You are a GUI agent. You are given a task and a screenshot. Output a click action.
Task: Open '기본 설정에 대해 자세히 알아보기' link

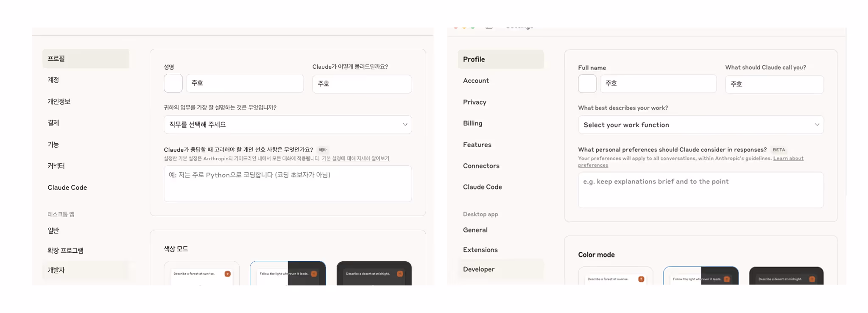pyautogui.click(x=355, y=159)
